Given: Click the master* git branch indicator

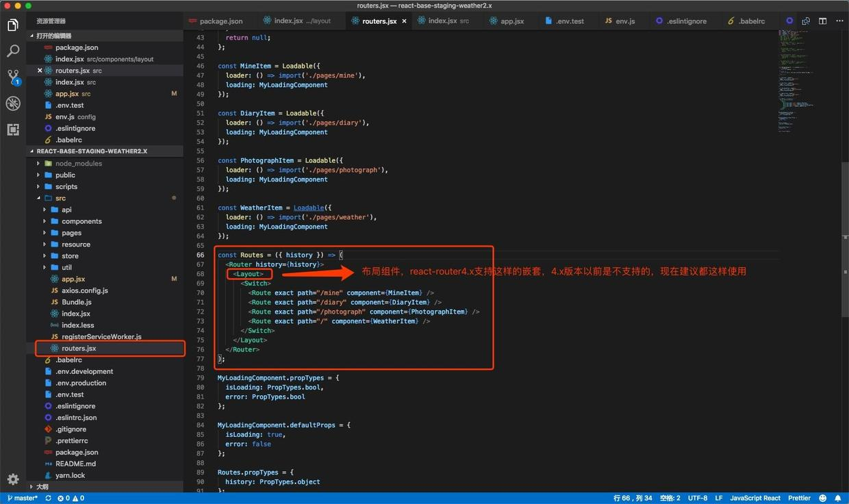Looking at the screenshot, I should click(22, 498).
